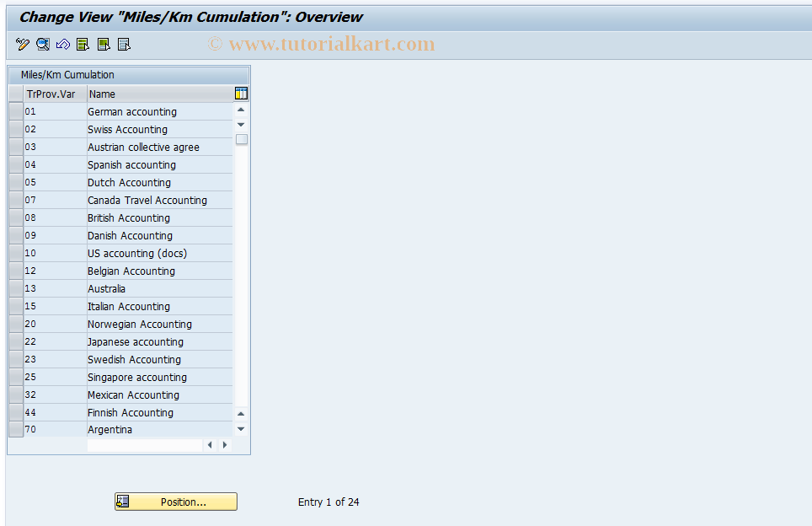Click name field 'Italian Accounting'
Viewport: 812px width, 526px height.
[159, 306]
